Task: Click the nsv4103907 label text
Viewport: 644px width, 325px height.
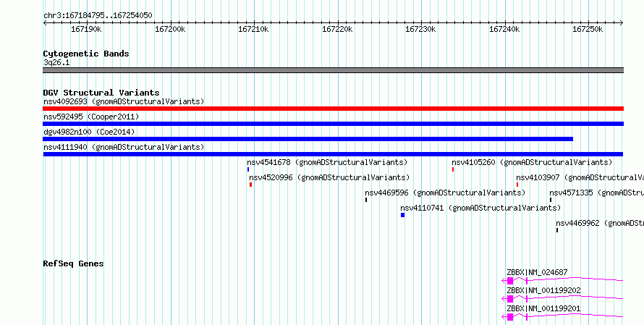Action: pos(580,177)
